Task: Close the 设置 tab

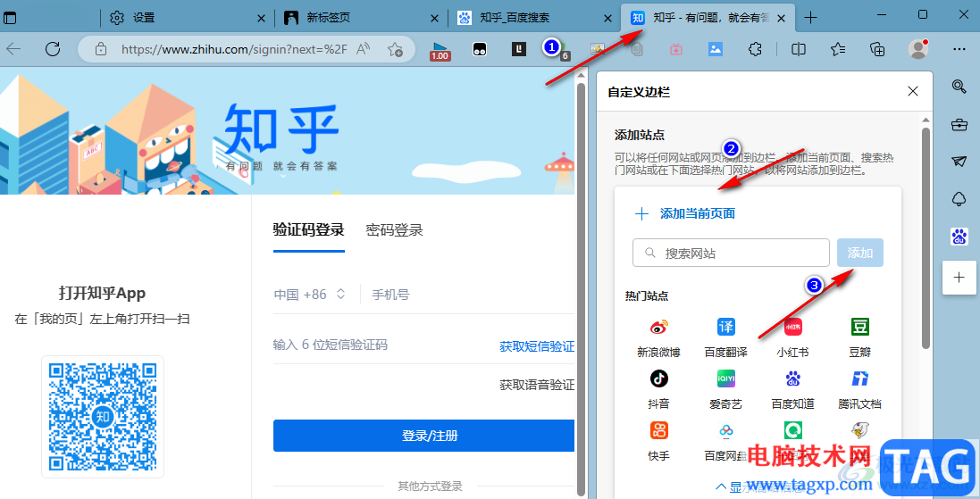Action: [261, 18]
